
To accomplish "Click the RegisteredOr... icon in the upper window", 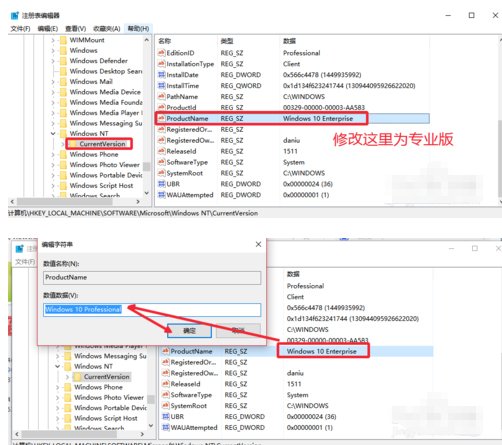I will point(161,129).
